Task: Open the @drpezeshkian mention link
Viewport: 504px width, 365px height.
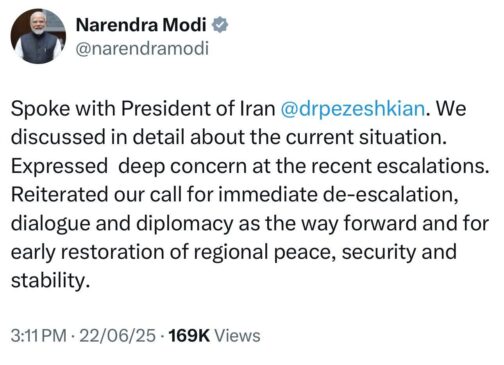Action: pos(353,109)
